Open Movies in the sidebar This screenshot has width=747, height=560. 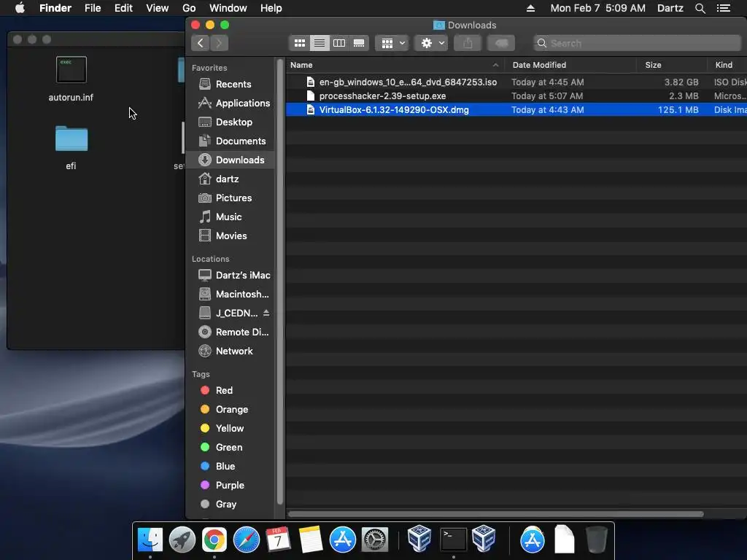pos(222,236)
